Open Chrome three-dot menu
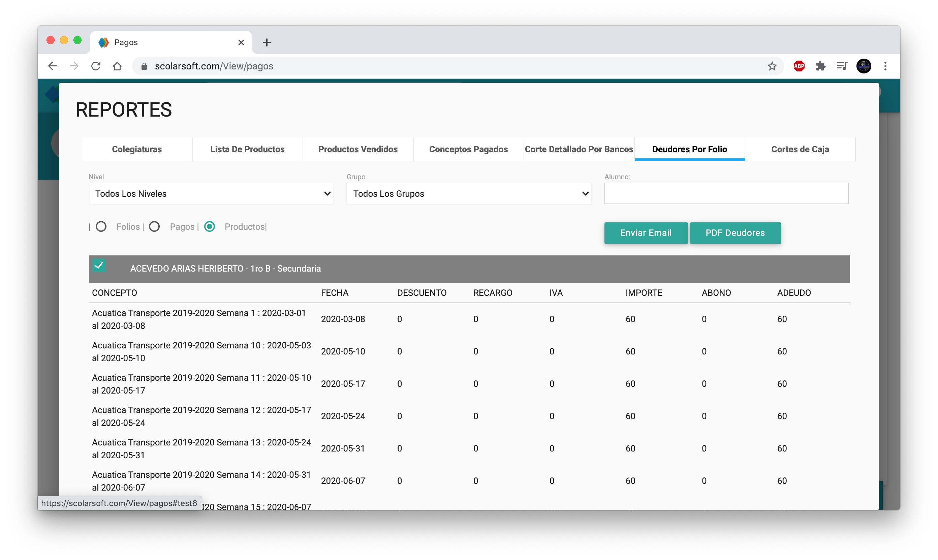 (885, 66)
